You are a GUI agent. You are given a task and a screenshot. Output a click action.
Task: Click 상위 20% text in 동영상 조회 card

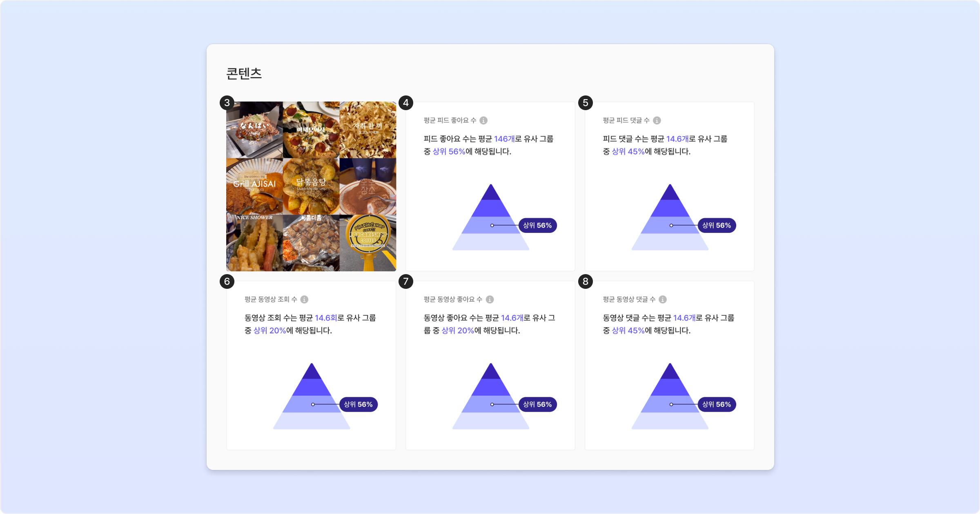(269, 330)
